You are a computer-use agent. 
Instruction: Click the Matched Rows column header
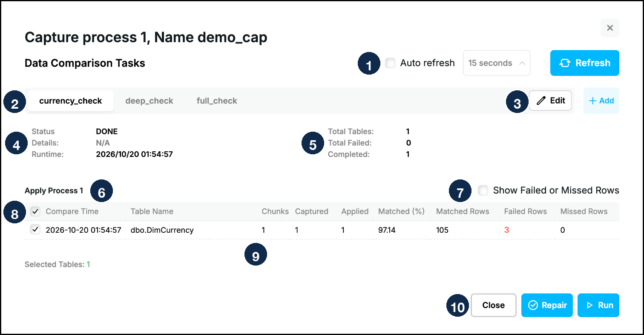pos(463,211)
